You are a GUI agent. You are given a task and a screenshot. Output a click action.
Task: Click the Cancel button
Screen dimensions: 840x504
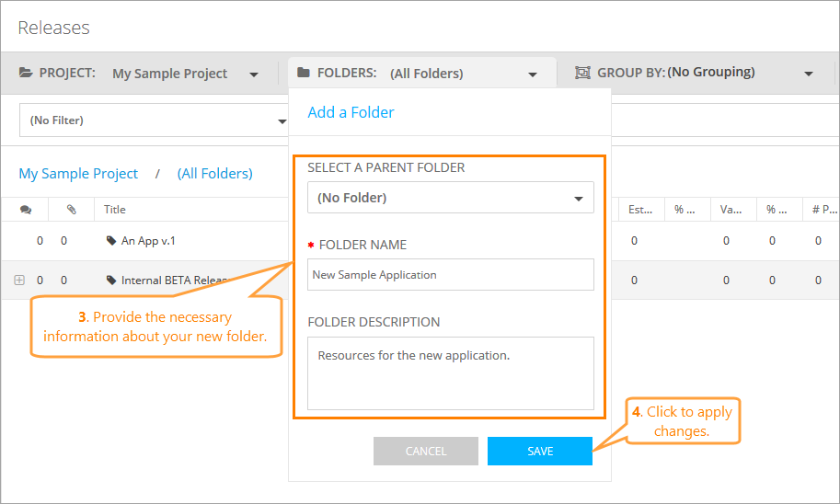click(x=425, y=451)
